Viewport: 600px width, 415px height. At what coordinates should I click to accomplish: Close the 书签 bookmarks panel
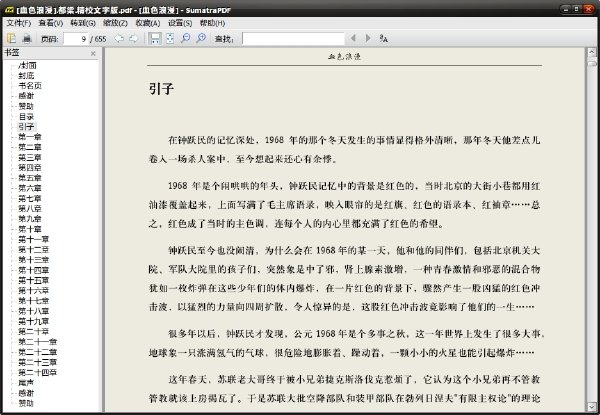coord(93,54)
